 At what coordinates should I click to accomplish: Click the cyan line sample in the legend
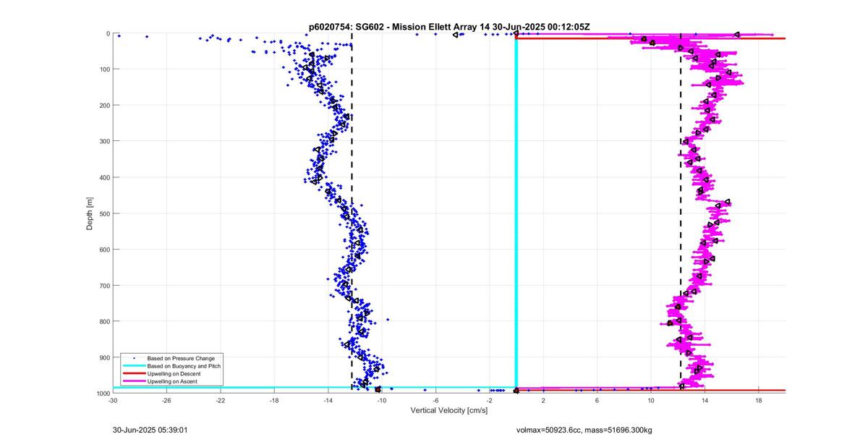click(134, 366)
